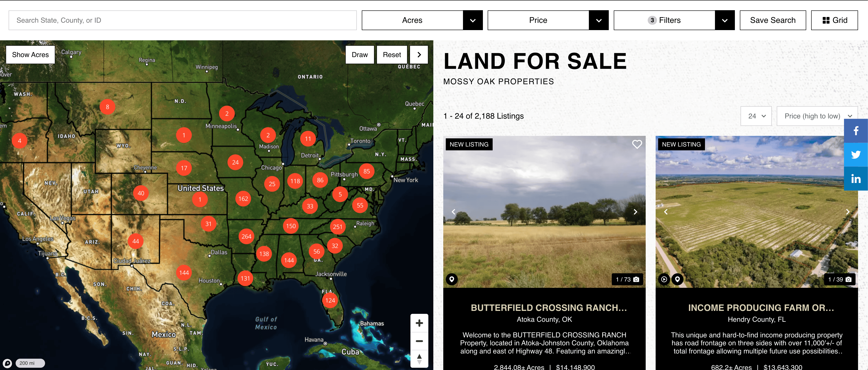Play video icon on Hendry County listing
This screenshot has width=868, height=370.
[x=664, y=279]
